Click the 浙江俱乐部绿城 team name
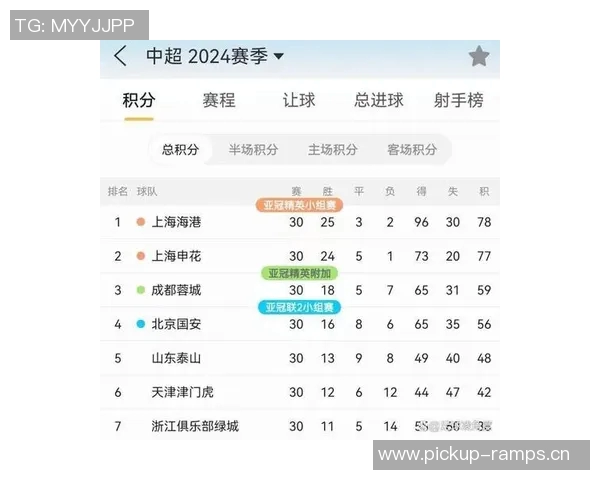This screenshot has height=480, width=600. coord(195,426)
